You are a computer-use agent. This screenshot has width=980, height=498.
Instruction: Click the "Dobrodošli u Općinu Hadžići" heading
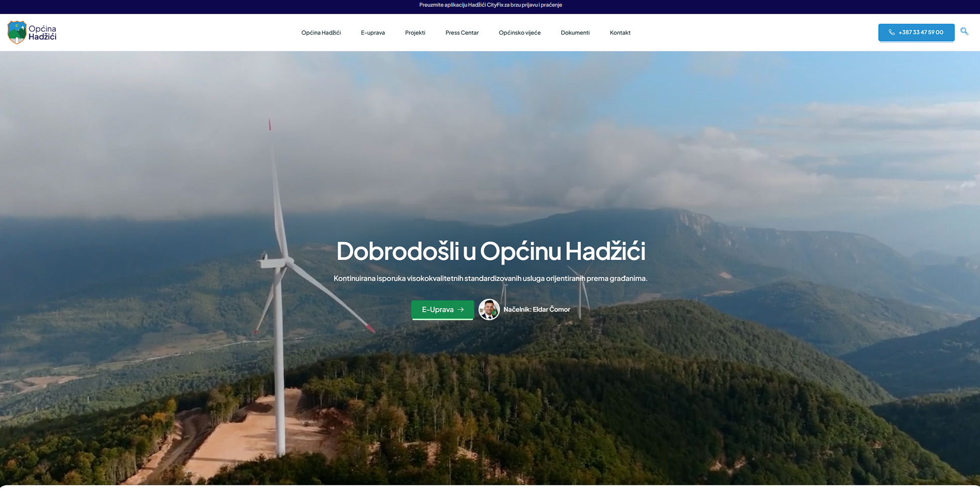(x=490, y=250)
